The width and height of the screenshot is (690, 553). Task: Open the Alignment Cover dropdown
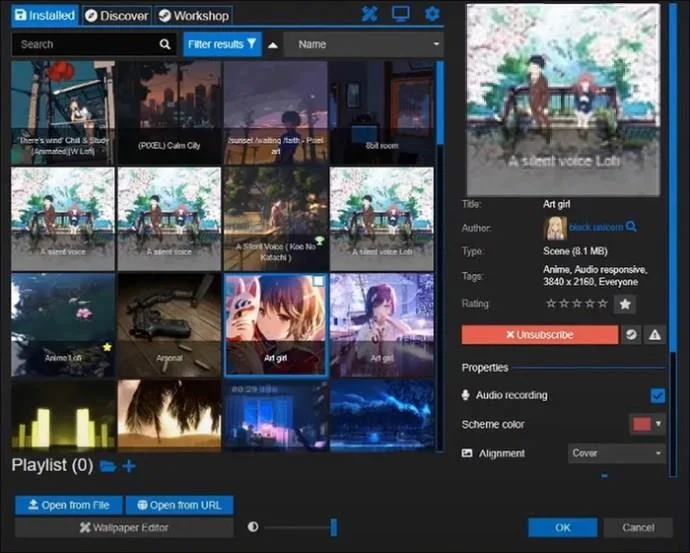pyautogui.click(x=617, y=453)
